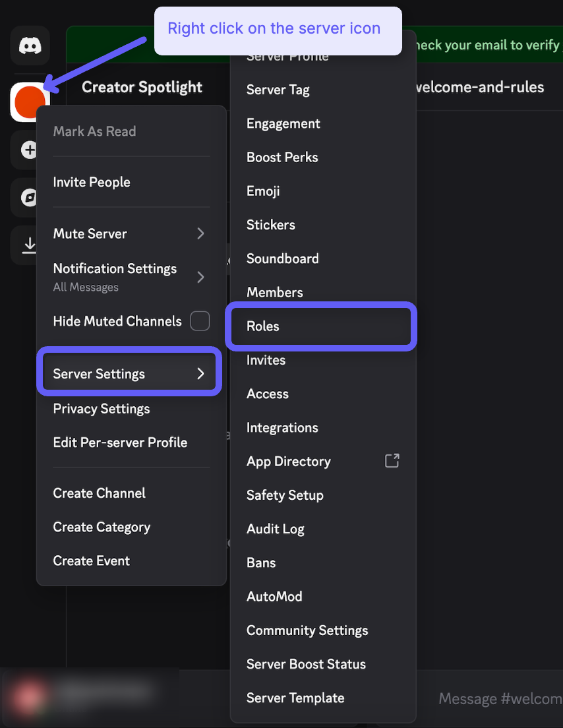This screenshot has width=563, height=728.
Task: Click Edit Per-server Profile option
Action: pyautogui.click(x=120, y=442)
